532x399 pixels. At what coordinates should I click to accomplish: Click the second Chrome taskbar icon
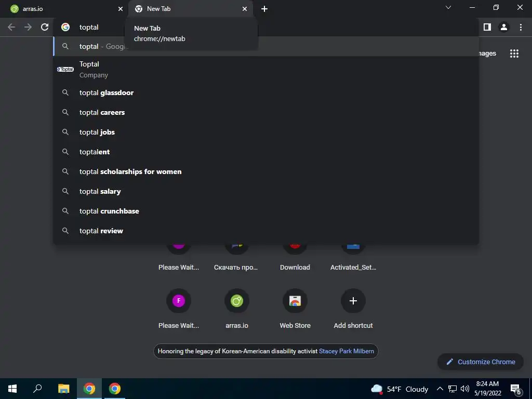(115, 389)
